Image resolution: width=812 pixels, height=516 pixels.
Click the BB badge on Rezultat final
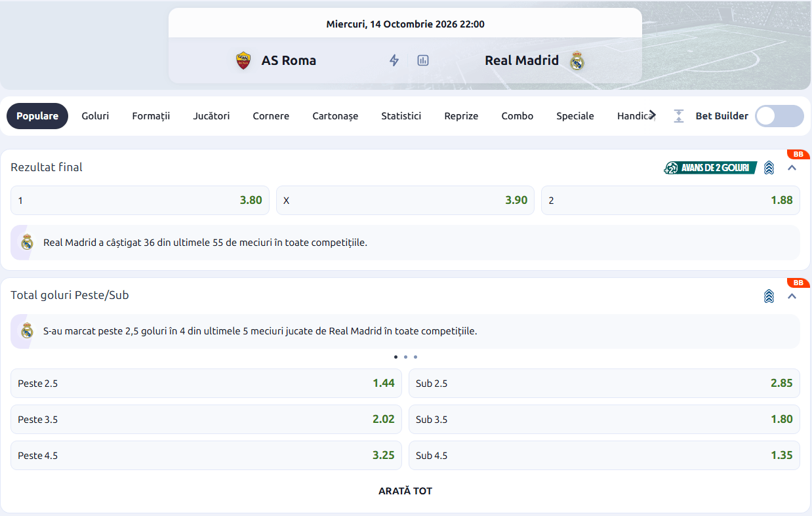click(798, 155)
